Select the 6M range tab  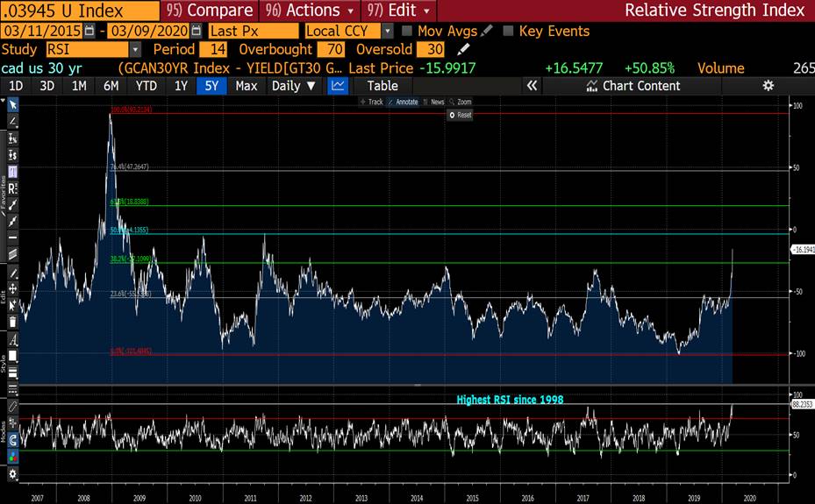pos(111,86)
